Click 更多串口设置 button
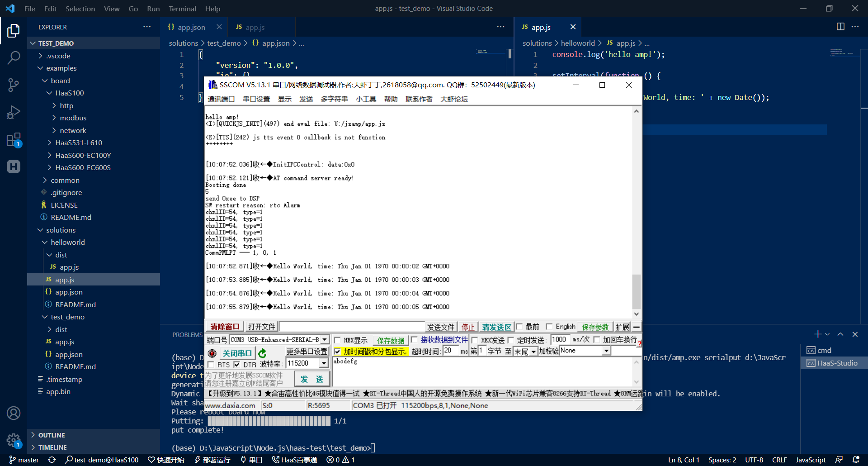This screenshot has height=466, width=868. tap(307, 352)
